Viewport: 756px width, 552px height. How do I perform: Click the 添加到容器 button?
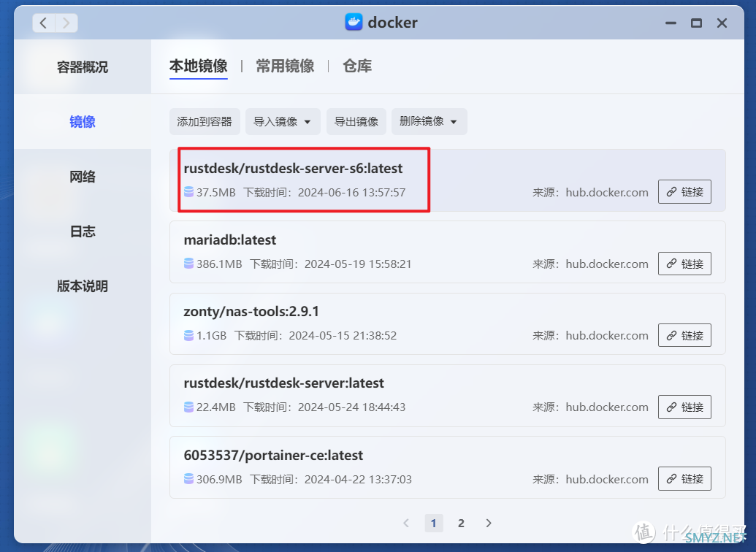tap(205, 121)
